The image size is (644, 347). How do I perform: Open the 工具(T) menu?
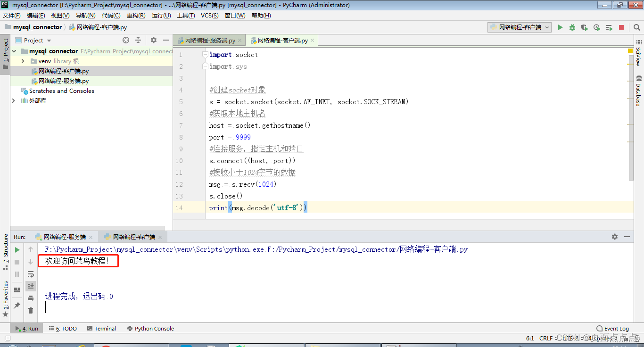click(186, 16)
